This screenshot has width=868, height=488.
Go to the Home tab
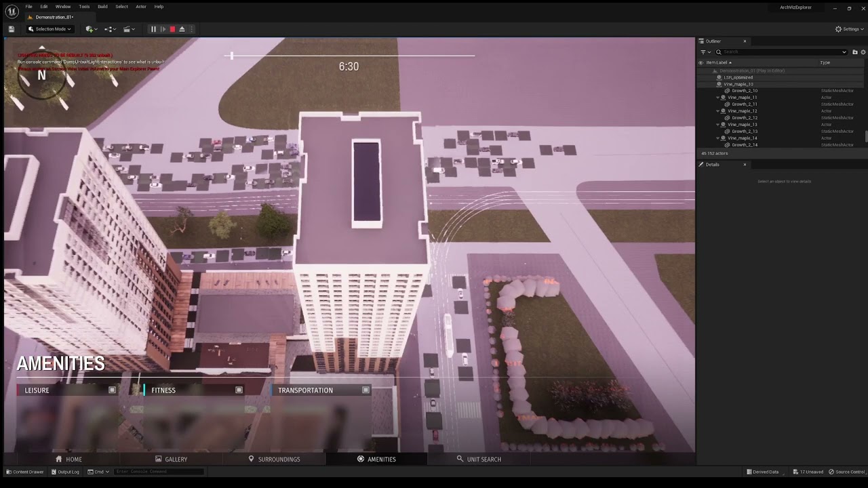tap(69, 459)
